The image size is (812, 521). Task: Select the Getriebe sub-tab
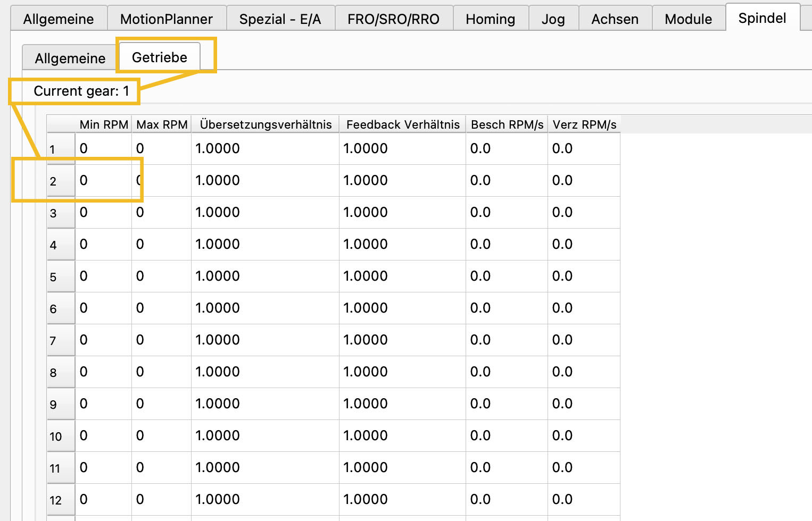(159, 57)
